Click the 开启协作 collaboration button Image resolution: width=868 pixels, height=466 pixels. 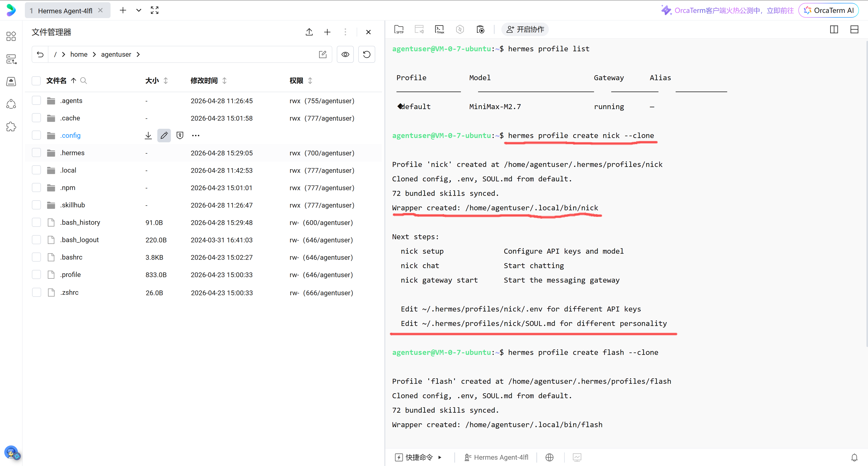click(x=525, y=30)
